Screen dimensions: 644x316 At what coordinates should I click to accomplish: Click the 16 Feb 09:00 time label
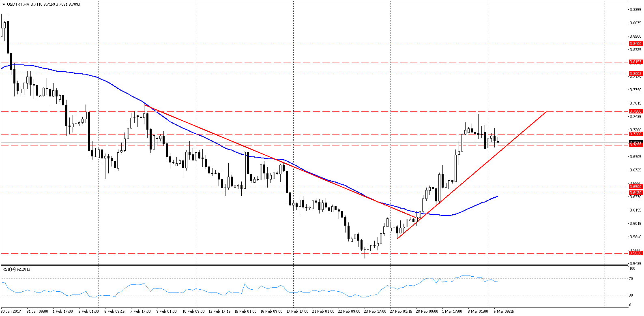click(271, 312)
